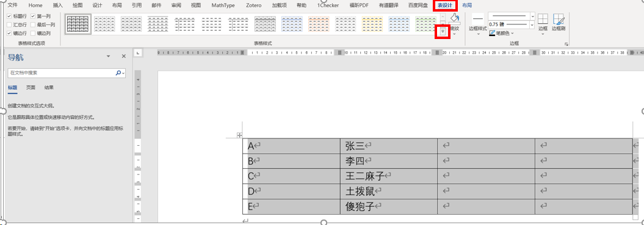The height and width of the screenshot is (225, 644).
Task: Open the 视图 tab
Action: (197, 5)
